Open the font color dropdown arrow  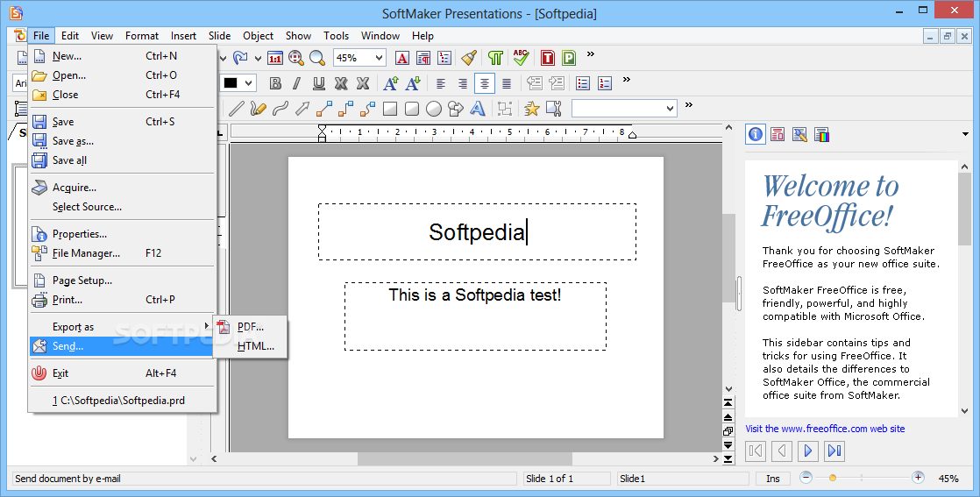click(249, 83)
